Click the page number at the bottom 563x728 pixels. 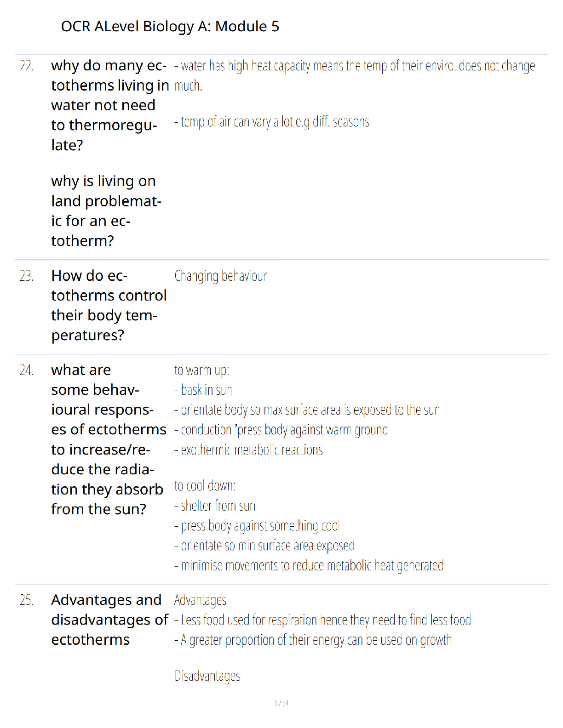point(281,703)
